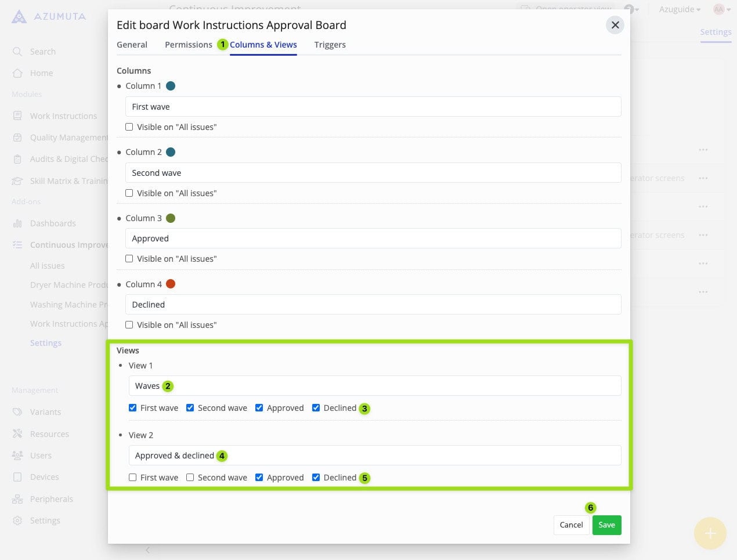Check First wave for View 2

click(133, 478)
